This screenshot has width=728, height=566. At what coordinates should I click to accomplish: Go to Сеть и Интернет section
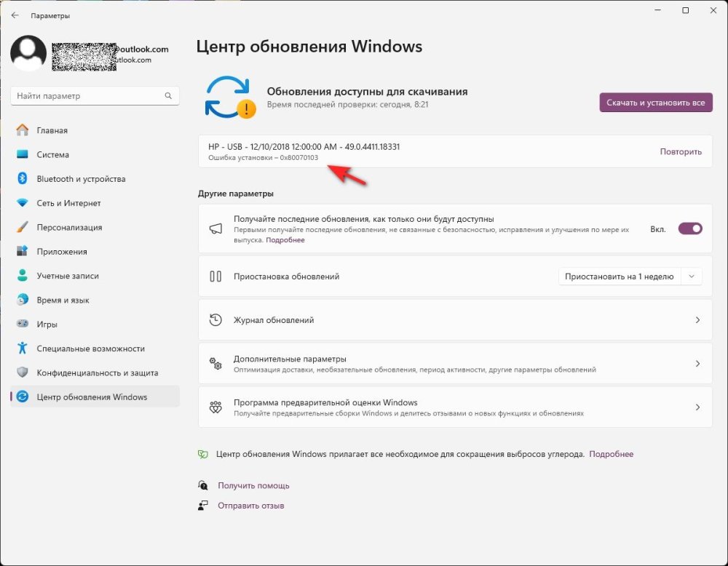(x=68, y=203)
